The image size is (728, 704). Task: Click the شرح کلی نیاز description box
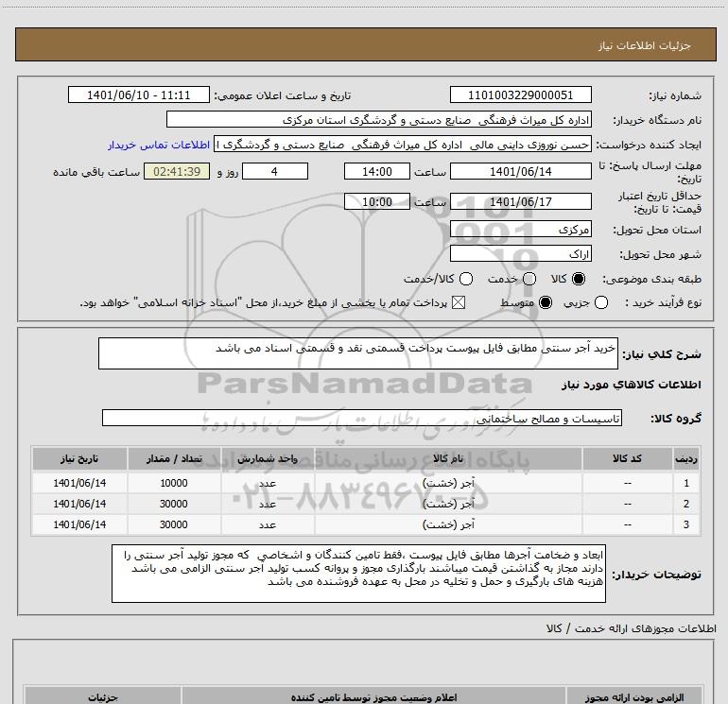coord(358,353)
